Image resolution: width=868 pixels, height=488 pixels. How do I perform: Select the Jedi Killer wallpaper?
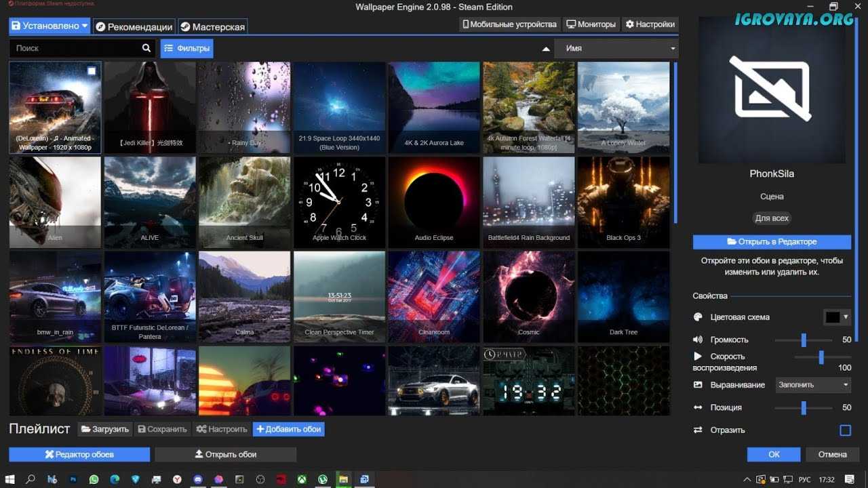(x=150, y=107)
